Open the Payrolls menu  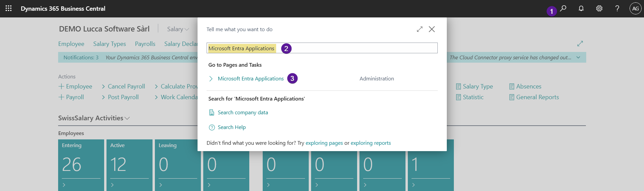coord(145,44)
